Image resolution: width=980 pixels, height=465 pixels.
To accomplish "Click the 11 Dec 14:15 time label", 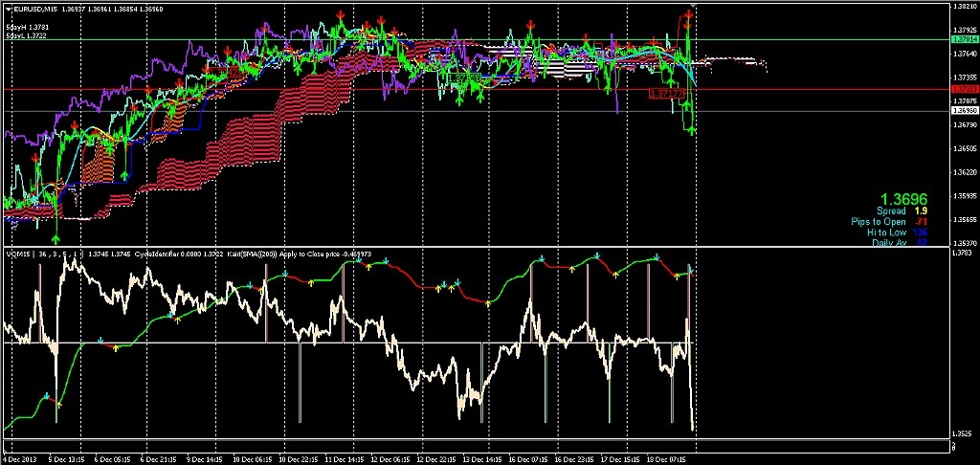I will (x=345, y=459).
